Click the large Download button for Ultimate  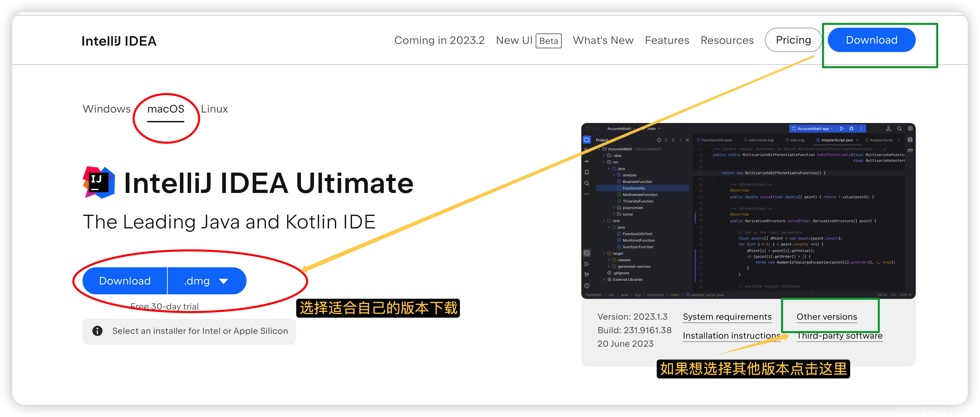tap(125, 281)
